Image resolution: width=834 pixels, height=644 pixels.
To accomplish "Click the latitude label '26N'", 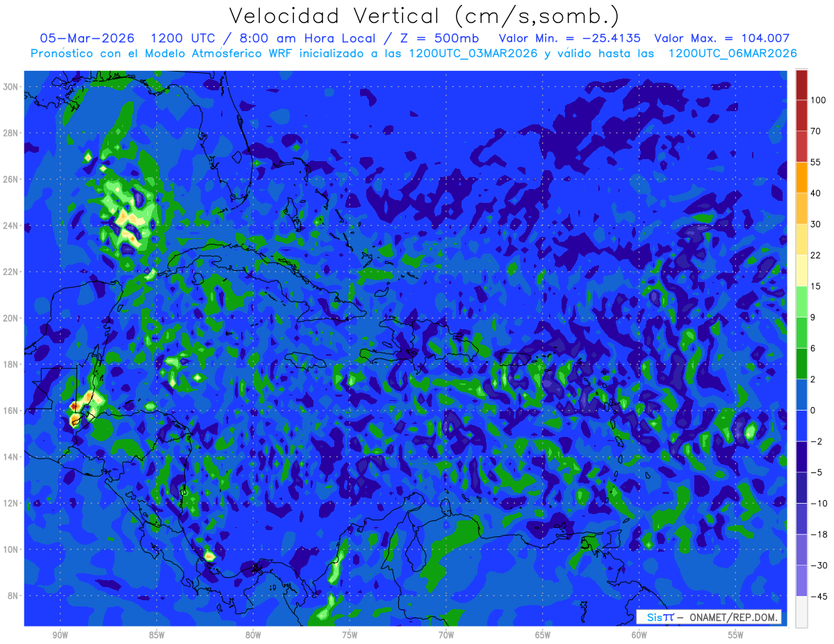I will point(12,179).
